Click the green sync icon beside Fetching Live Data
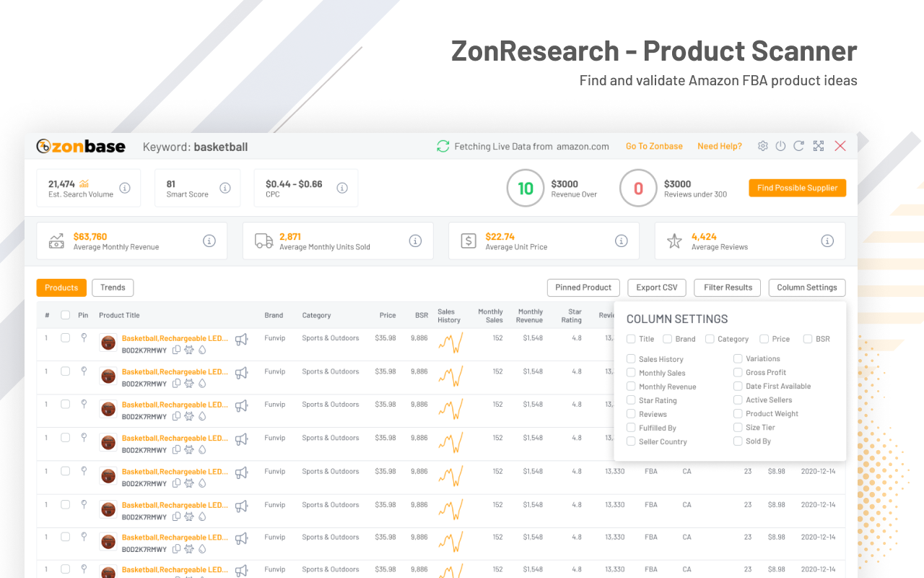This screenshot has width=924, height=578. click(443, 147)
